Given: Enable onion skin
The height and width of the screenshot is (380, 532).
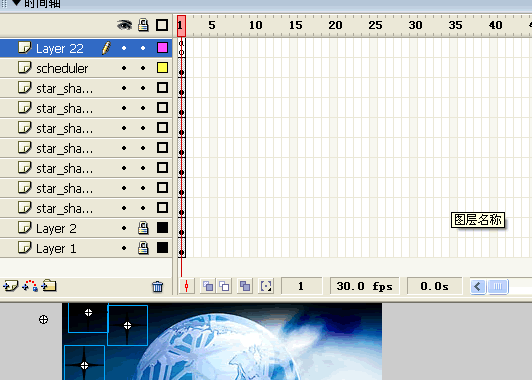Looking at the screenshot, I should 208,286.
